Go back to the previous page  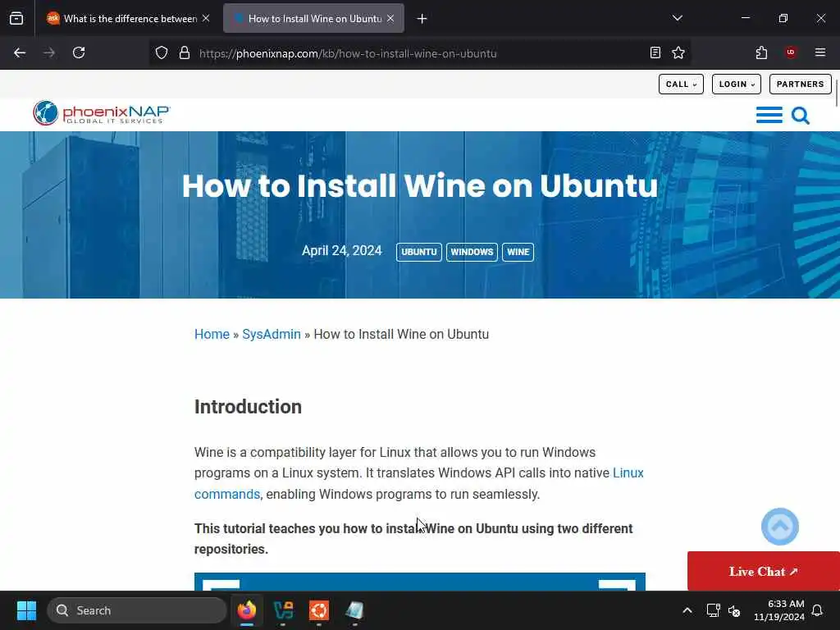pos(20,52)
